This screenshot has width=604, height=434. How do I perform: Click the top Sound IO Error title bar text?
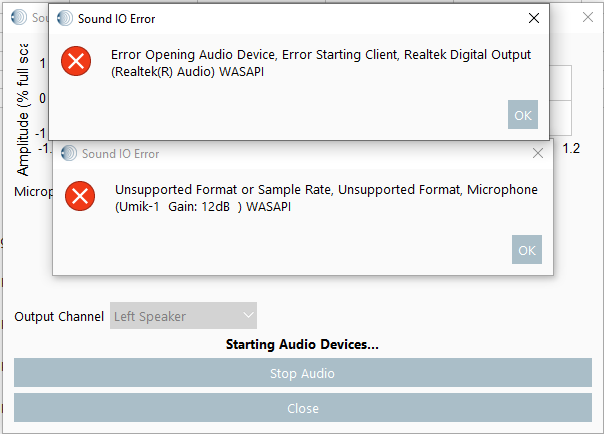(116, 18)
